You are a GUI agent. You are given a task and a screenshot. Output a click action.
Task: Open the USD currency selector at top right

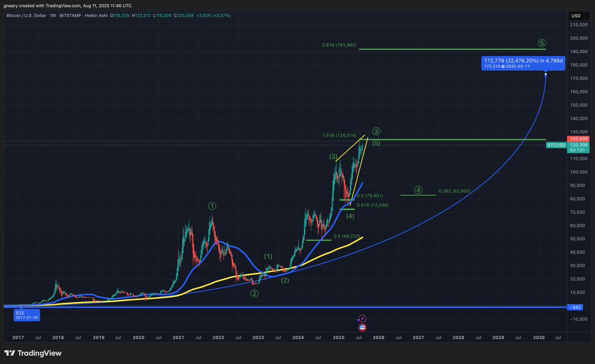(x=576, y=15)
